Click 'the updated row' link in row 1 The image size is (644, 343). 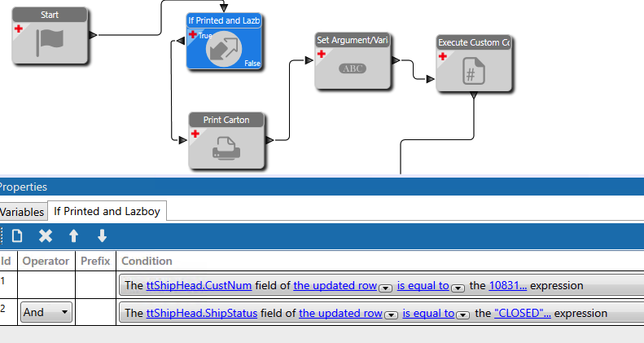coord(335,285)
